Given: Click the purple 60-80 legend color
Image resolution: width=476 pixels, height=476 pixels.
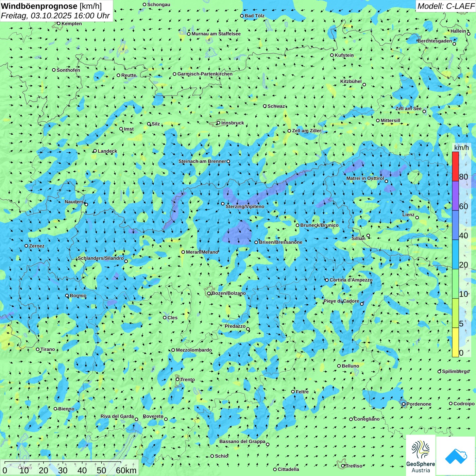Looking at the screenshot, I should [x=455, y=196].
